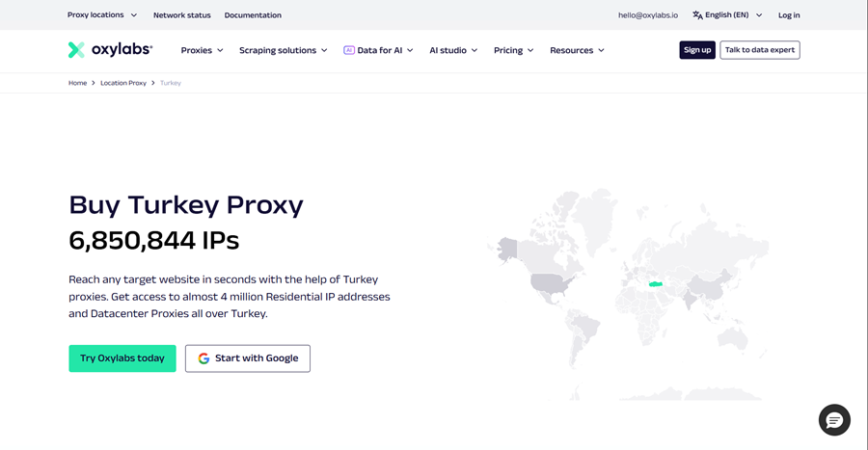Image resolution: width=868 pixels, height=450 pixels.
Task: Click the Sign up button
Action: (x=697, y=50)
